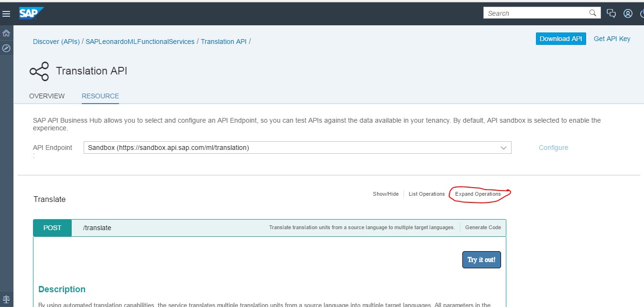
Task: Open the user profile icon
Action: (x=628, y=13)
